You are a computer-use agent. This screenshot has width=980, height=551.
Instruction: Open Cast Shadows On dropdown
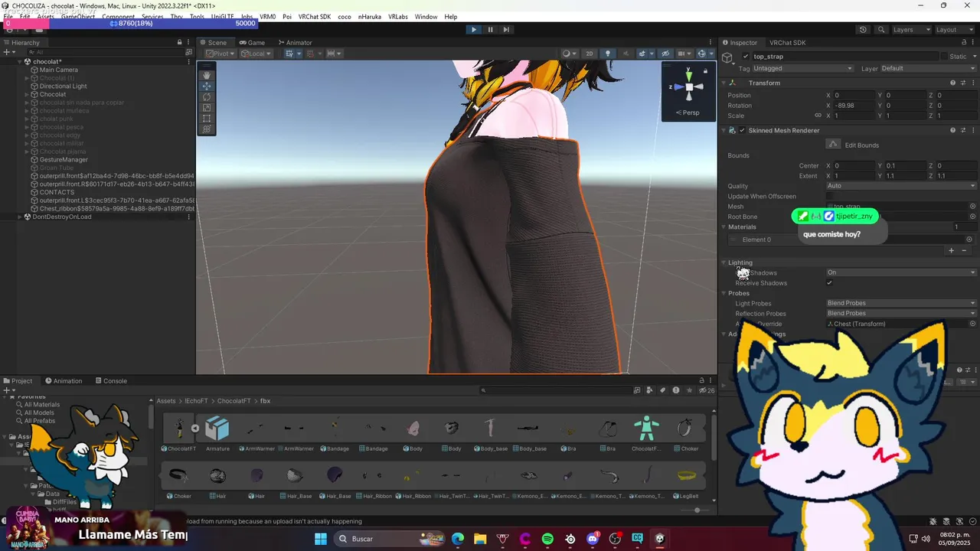[901, 272]
